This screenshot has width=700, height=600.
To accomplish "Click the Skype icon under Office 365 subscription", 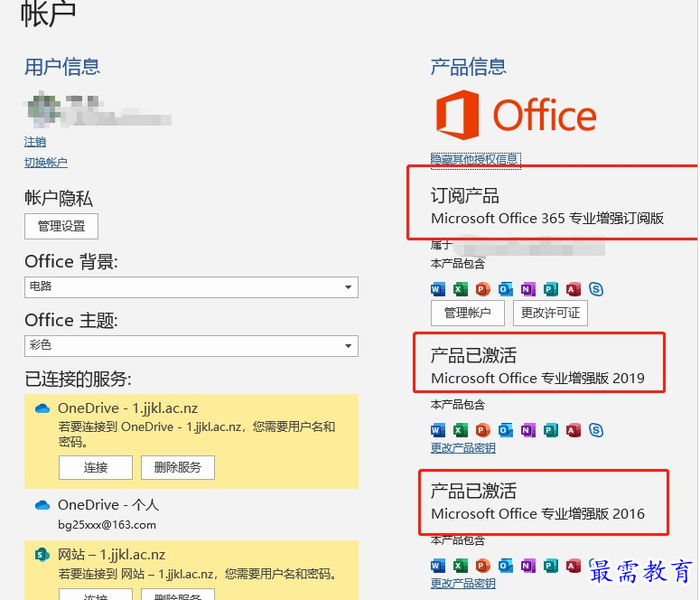I will click(x=596, y=289).
